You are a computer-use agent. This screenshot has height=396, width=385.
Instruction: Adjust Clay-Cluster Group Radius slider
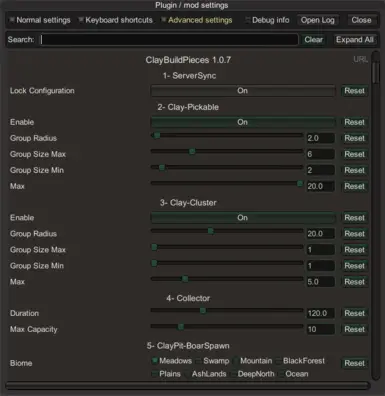click(227, 231)
